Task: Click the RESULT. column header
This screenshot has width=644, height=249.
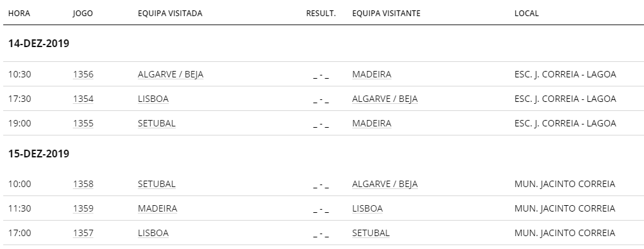Action: click(x=321, y=13)
